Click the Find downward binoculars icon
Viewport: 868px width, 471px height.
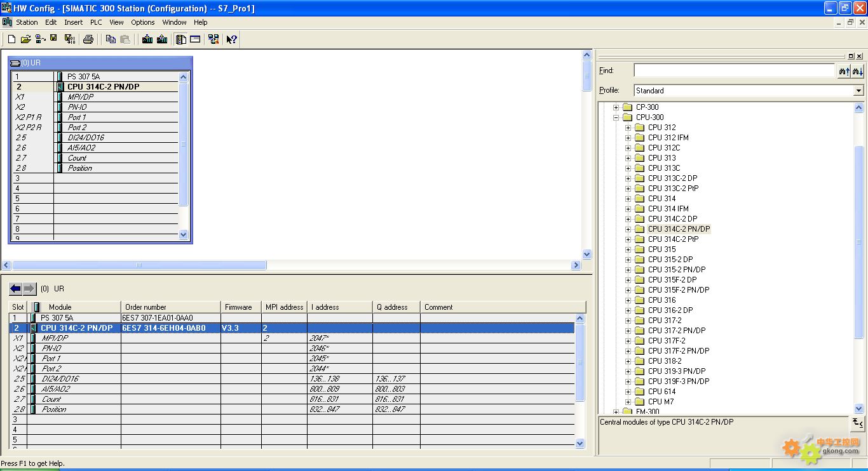(x=858, y=71)
